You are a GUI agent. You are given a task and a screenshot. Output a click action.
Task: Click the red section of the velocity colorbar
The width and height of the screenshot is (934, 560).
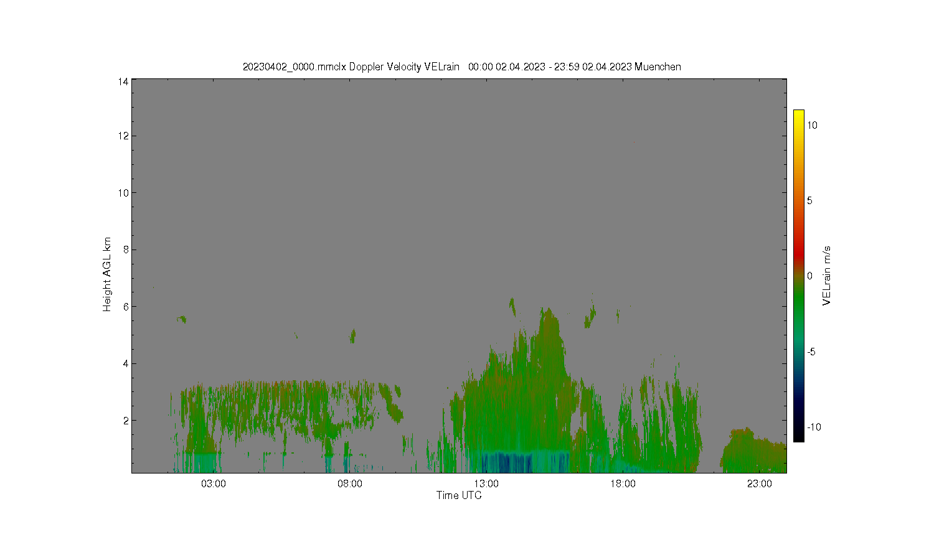click(x=798, y=254)
